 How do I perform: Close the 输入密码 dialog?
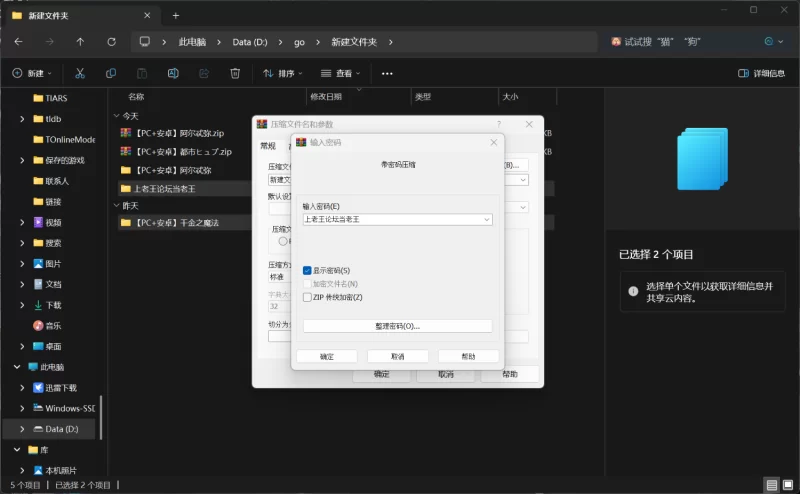pyautogui.click(x=493, y=142)
